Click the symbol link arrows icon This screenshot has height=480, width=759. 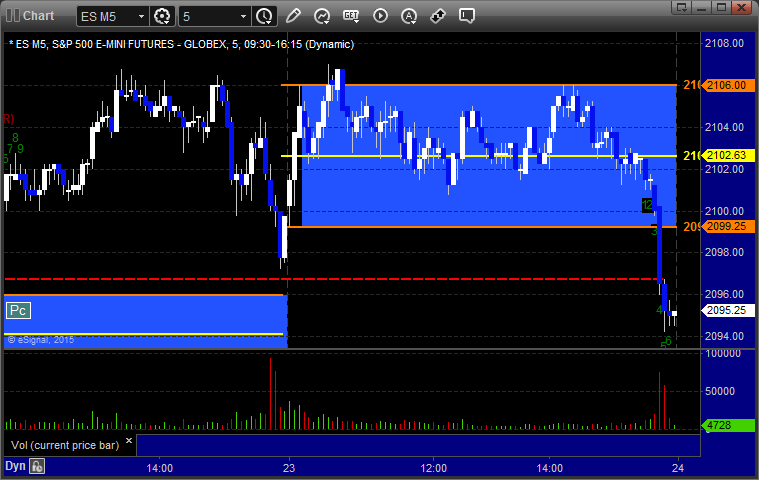[438, 16]
